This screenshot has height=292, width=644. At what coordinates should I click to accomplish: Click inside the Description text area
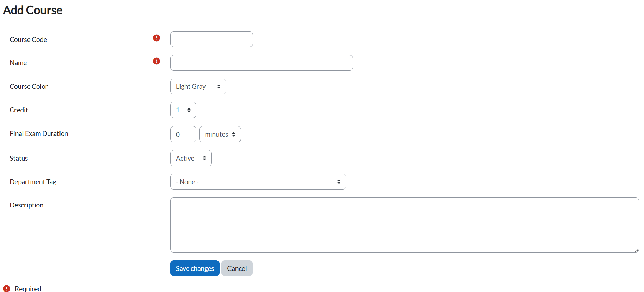point(404,225)
